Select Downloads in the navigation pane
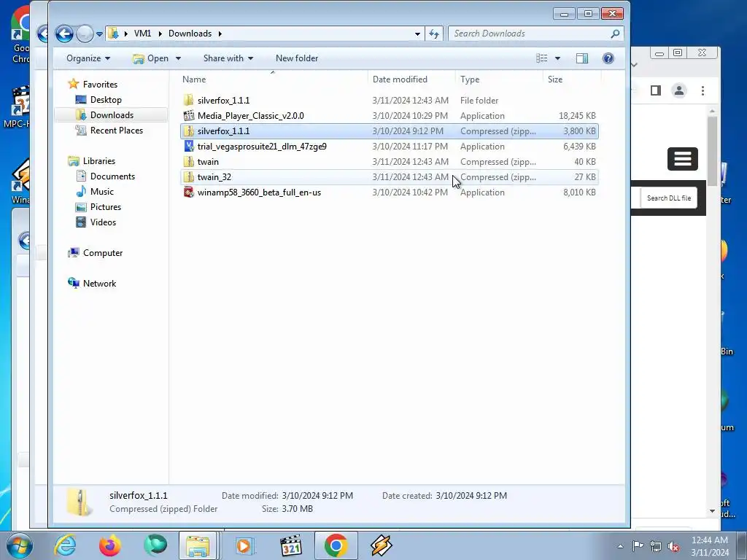Screen dimensions: 747x560 (x=112, y=114)
